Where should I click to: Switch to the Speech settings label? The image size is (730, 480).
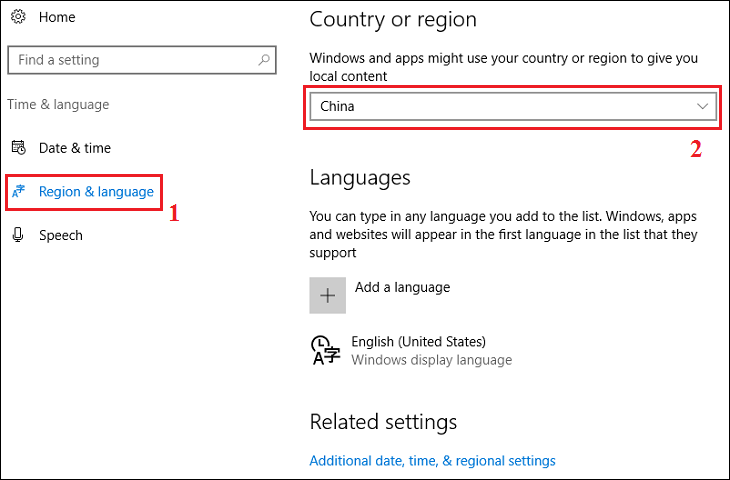pos(61,235)
